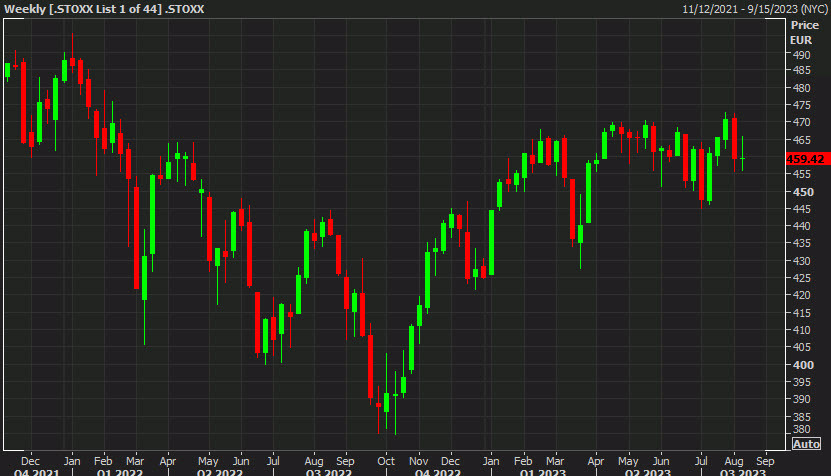Click the Sep label after Aug 2023
This screenshot has height=476, width=831.
(765, 461)
